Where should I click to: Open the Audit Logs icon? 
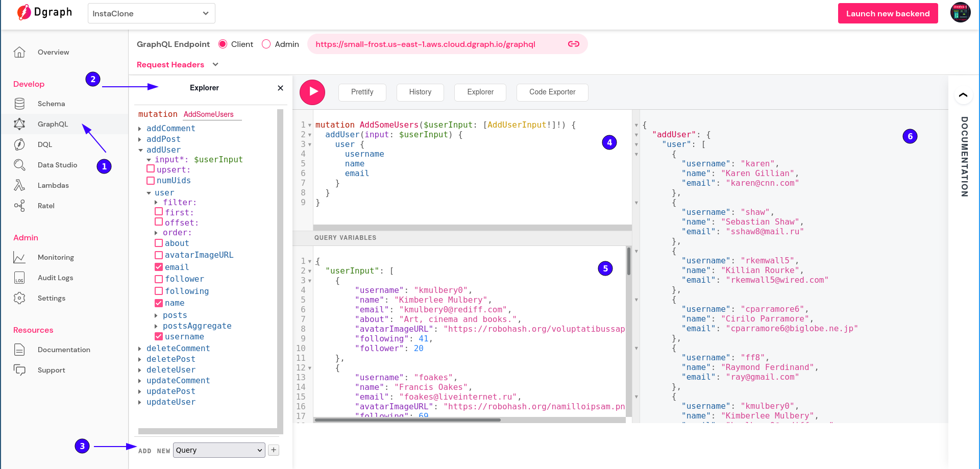(x=19, y=278)
